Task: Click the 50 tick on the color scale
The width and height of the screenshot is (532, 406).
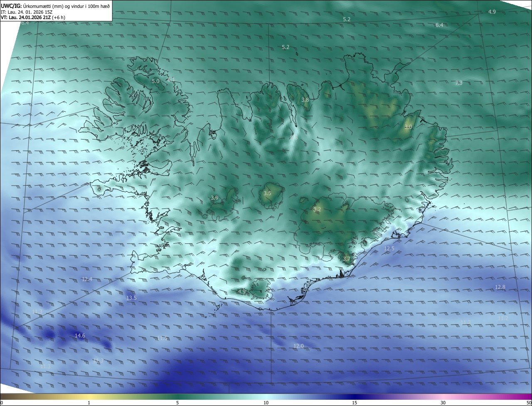Action: [x=529, y=403]
